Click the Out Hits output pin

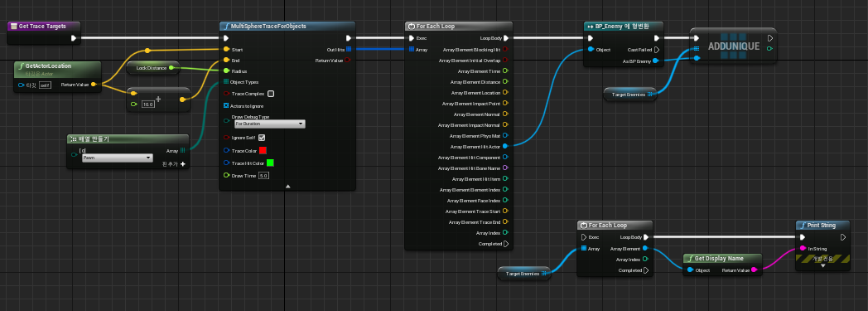tap(348, 49)
